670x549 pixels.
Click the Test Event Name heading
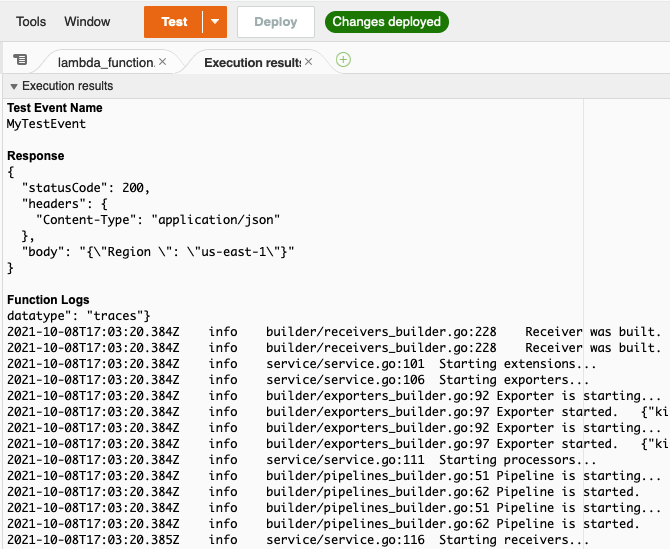pos(55,108)
